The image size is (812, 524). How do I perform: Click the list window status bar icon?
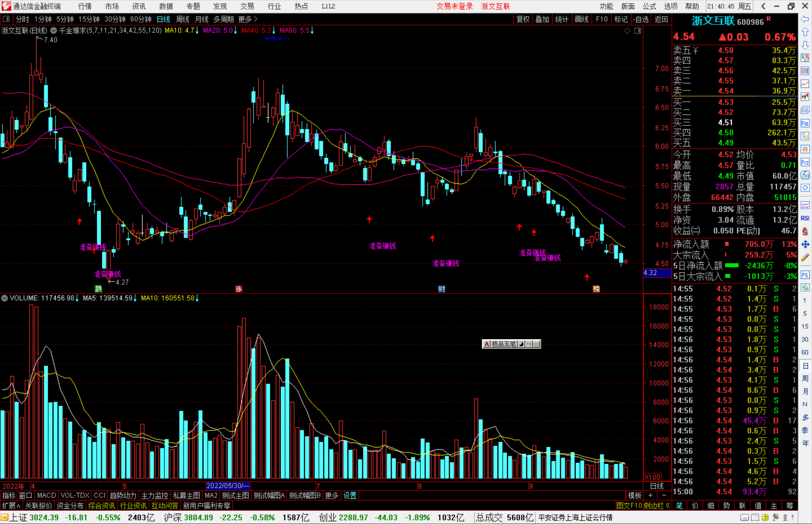coord(755,518)
